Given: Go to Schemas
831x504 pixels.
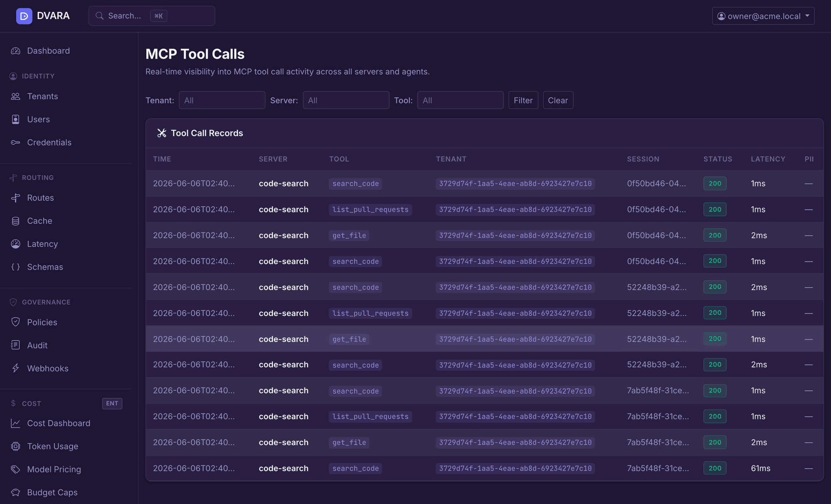Looking at the screenshot, I should pyautogui.click(x=45, y=267).
